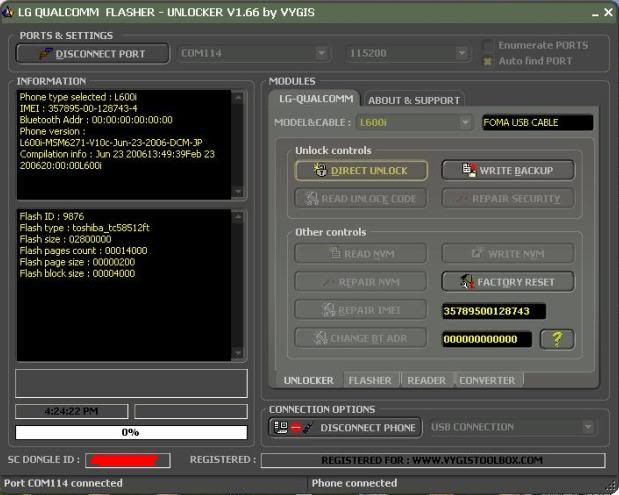Click the up scroll arrow of flash info log
Viewport: 619px width, 495px height.
click(238, 216)
